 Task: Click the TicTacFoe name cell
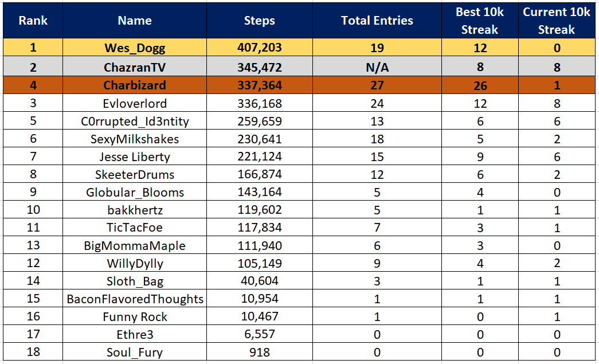(x=135, y=227)
